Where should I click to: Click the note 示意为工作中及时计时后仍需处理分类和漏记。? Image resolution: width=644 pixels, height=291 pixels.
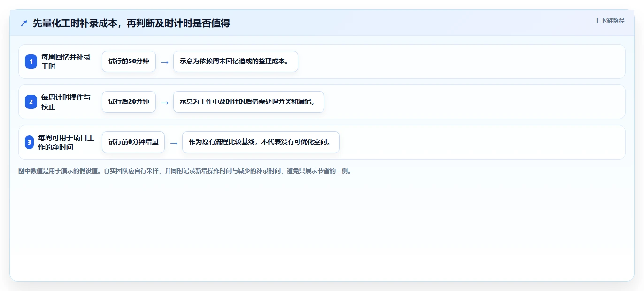pyautogui.click(x=249, y=102)
